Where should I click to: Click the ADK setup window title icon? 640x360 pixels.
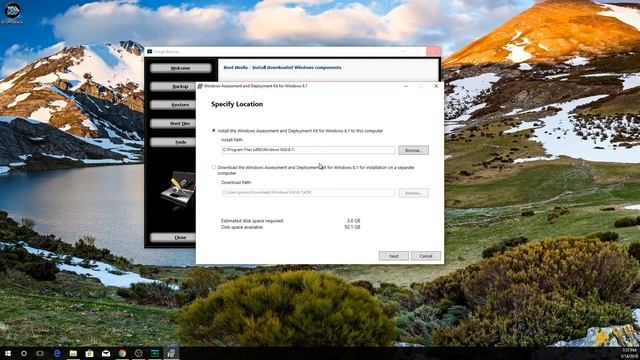click(200, 86)
